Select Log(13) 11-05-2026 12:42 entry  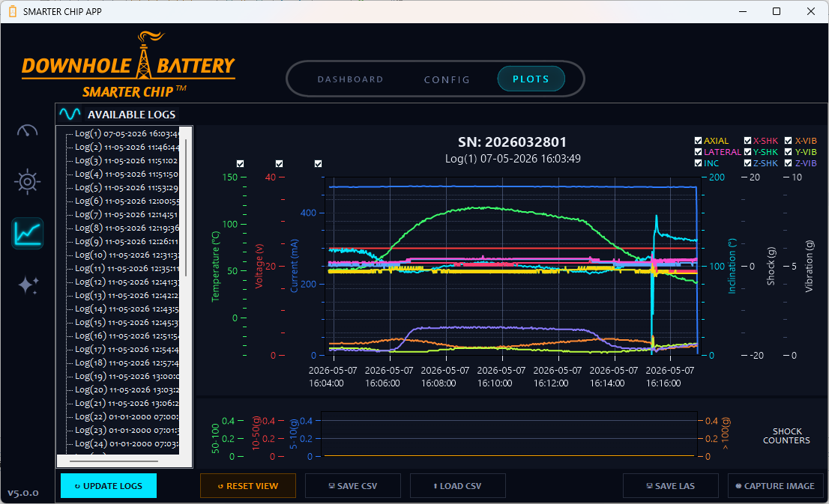coord(127,295)
